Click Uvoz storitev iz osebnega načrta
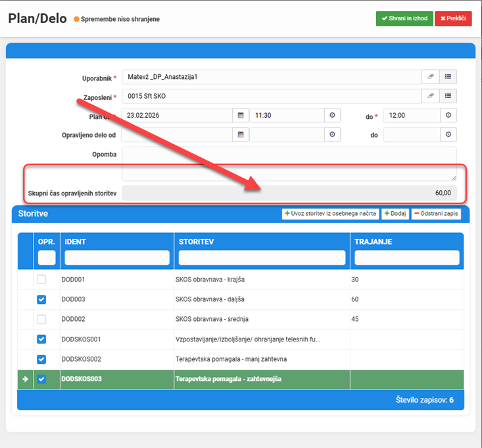The image size is (482, 448). pyautogui.click(x=331, y=214)
